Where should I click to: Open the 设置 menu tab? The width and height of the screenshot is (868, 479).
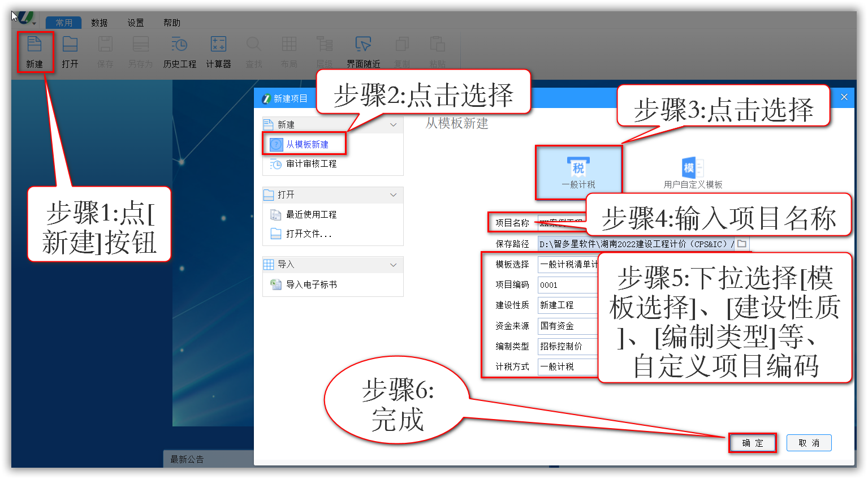[x=136, y=23]
